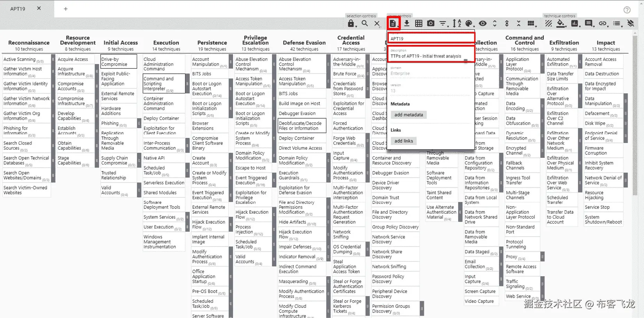Select the Data Destruction technique

[x=603, y=74]
